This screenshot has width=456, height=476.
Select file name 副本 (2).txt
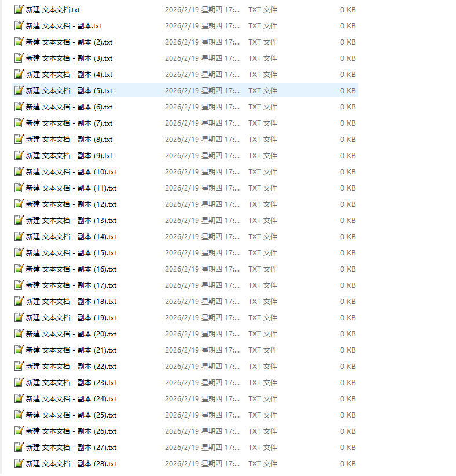coord(69,42)
